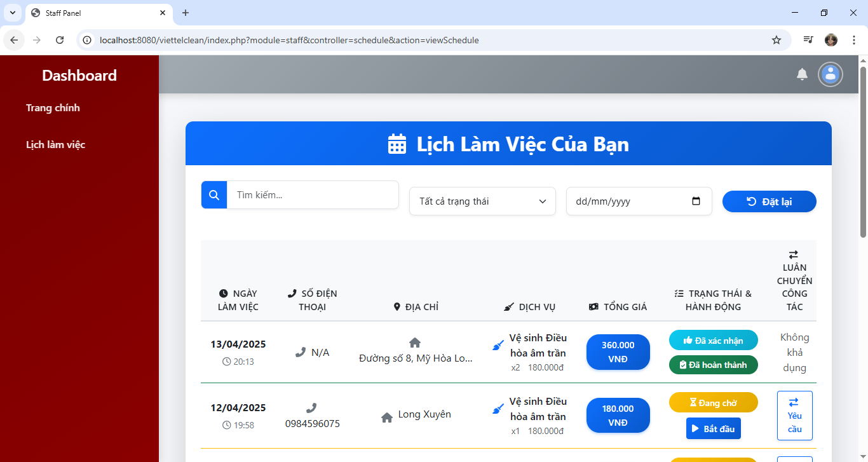The width and height of the screenshot is (868, 462).
Task: Click the home icon above Đường số 8 address
Action: (x=415, y=343)
